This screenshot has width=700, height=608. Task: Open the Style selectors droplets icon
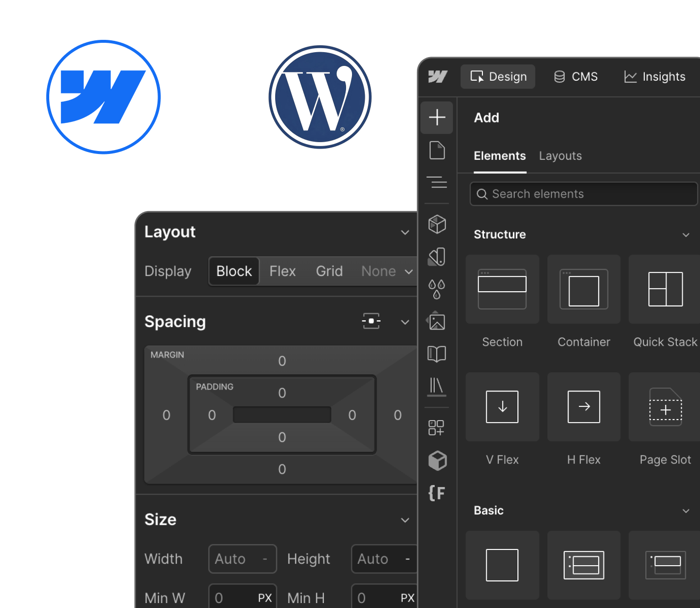pos(437,289)
